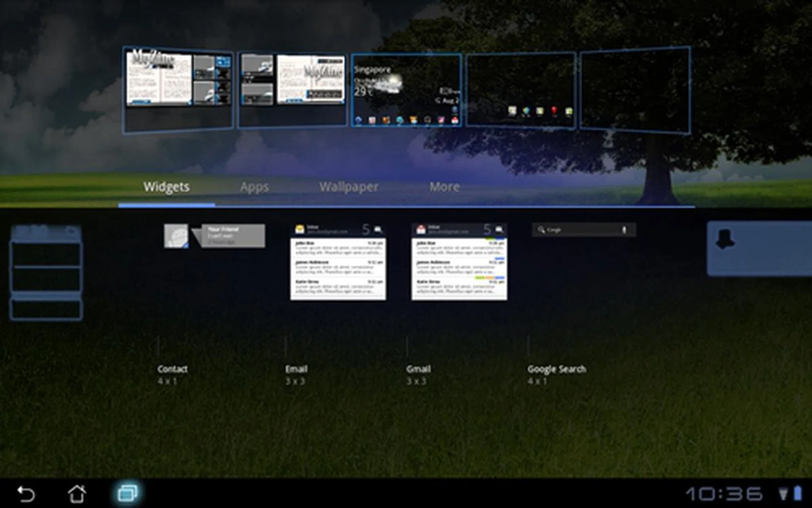The width and height of the screenshot is (812, 508).
Task: Pick the Gmail 3x3 widget preview
Action: 459,262
